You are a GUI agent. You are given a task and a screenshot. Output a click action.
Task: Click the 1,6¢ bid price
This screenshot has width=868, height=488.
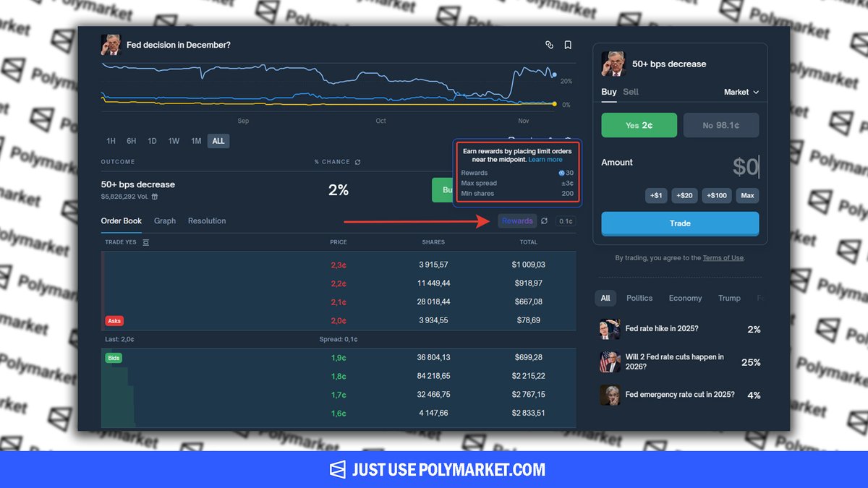(339, 414)
